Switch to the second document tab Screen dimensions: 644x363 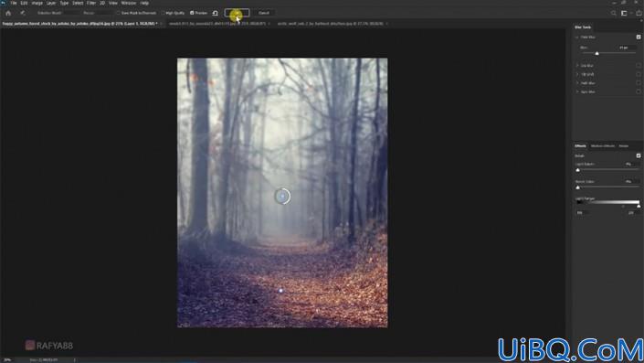pos(217,24)
